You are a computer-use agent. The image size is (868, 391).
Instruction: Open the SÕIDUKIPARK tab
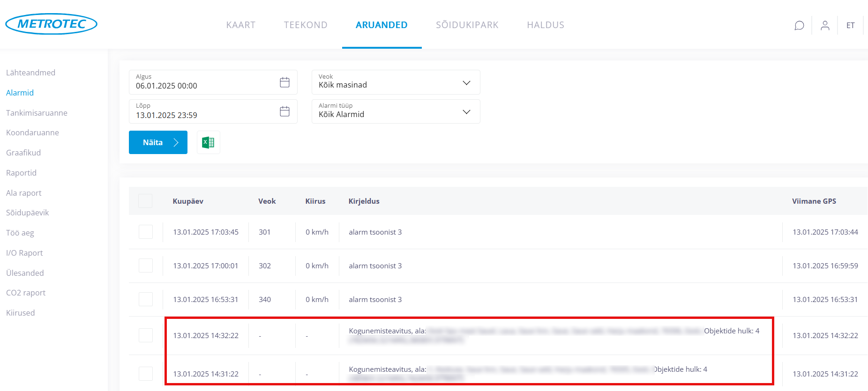pyautogui.click(x=467, y=25)
